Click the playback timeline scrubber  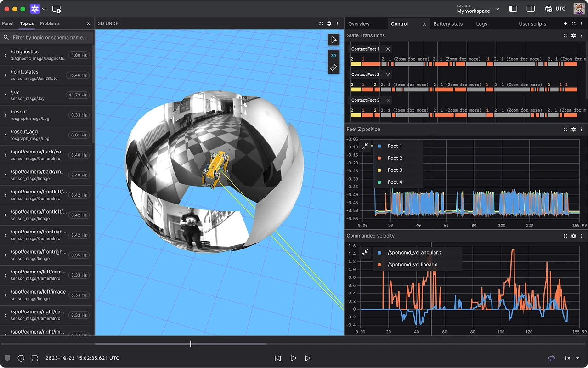click(x=190, y=343)
